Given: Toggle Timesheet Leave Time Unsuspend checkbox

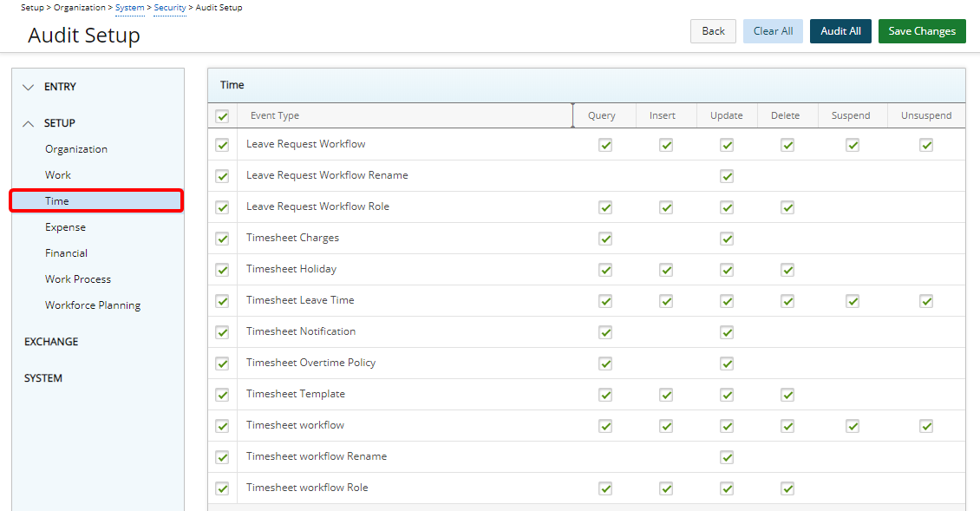Looking at the screenshot, I should [926, 301].
